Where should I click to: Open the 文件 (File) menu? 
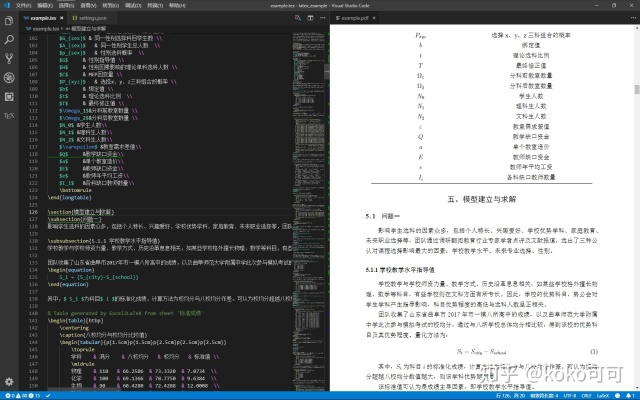pyautogui.click(x=23, y=6)
